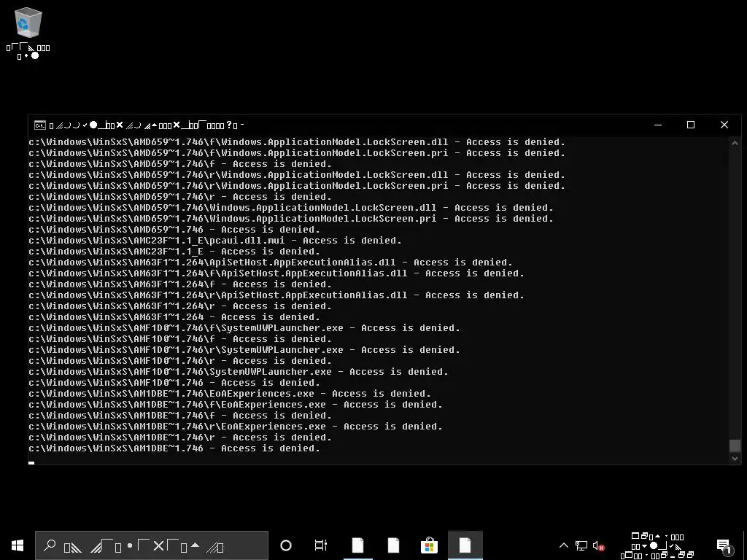Open first blank-page taskbar app
747x560 pixels.
[x=357, y=545]
